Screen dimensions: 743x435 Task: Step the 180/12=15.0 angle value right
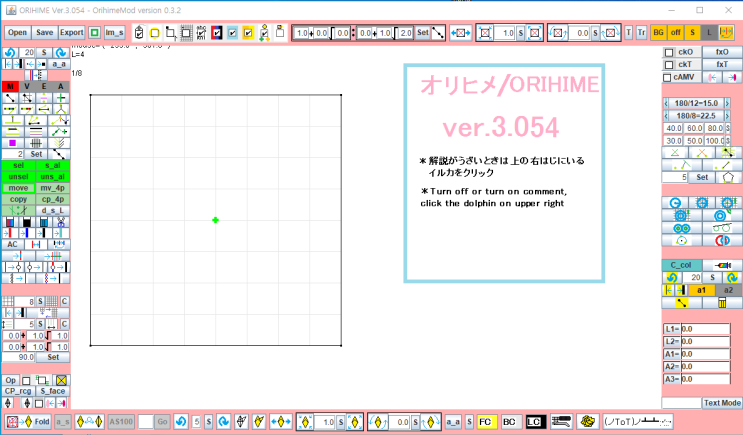(727, 103)
